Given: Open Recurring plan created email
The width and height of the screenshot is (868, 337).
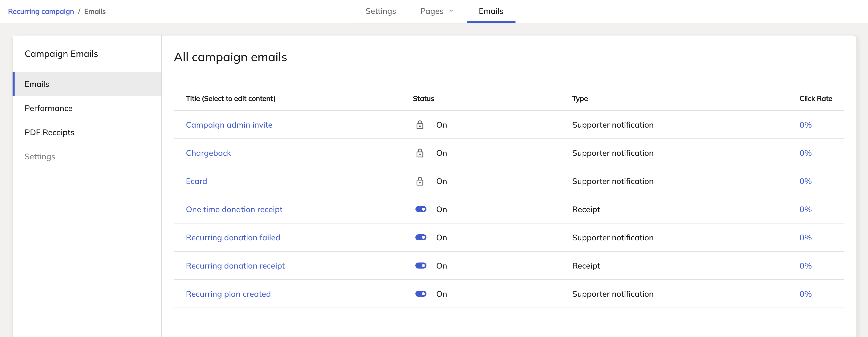Looking at the screenshot, I should [x=228, y=294].
